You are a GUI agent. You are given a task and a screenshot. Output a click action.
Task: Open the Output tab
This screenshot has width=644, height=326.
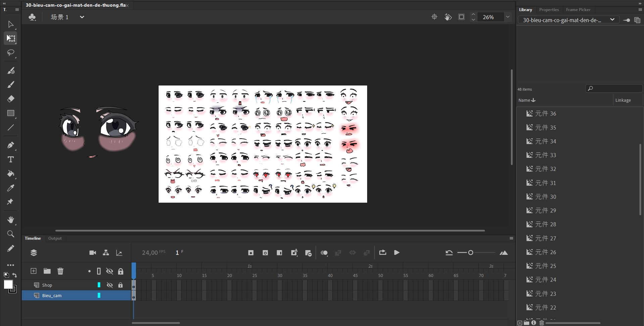pos(55,238)
